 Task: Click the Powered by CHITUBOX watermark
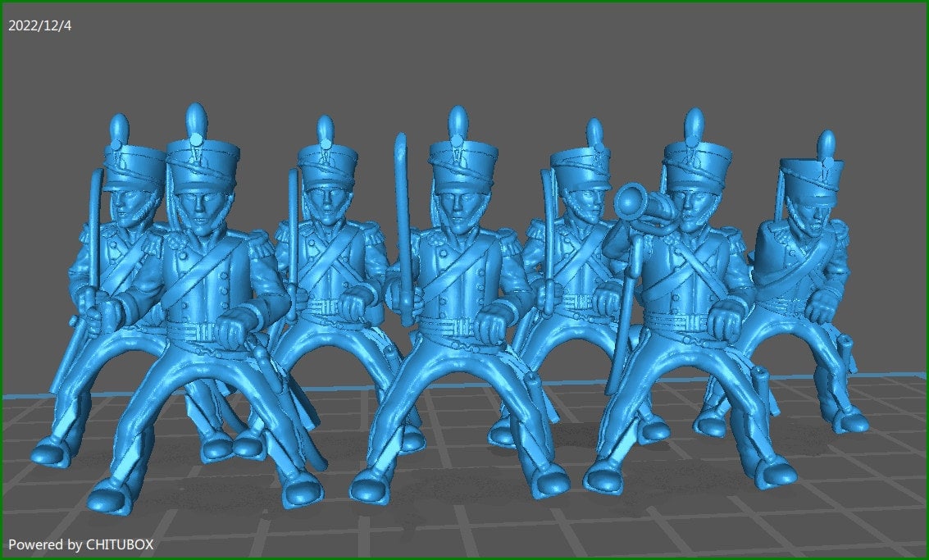[x=82, y=543]
